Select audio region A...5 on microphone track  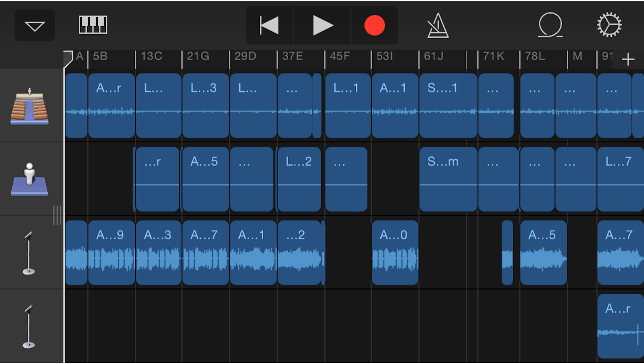(543, 253)
